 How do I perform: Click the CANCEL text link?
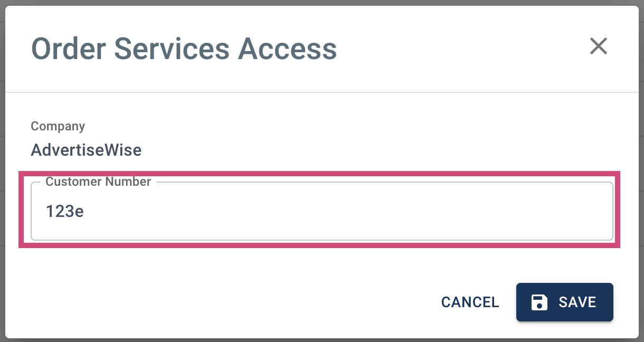point(470,302)
